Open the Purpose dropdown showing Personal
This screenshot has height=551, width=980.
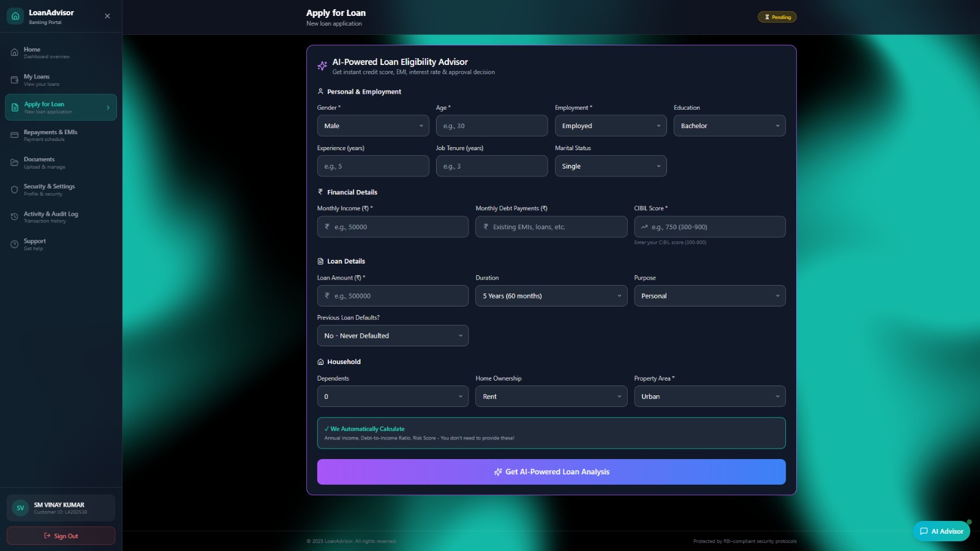coord(710,295)
